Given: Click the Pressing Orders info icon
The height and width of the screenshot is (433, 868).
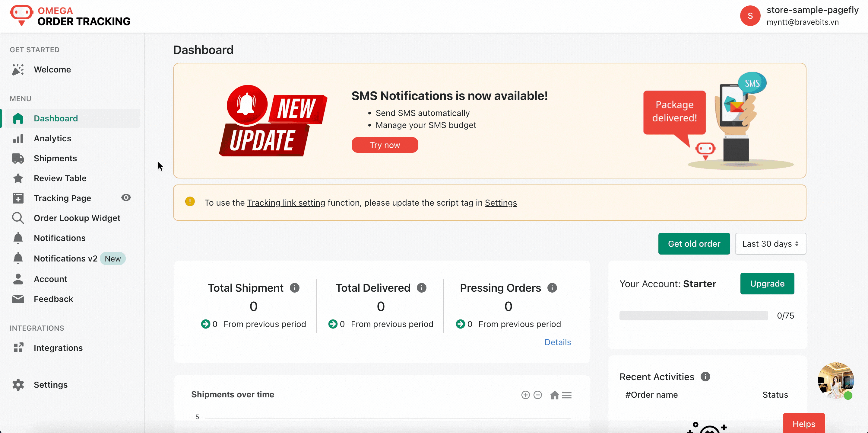Looking at the screenshot, I should pos(552,288).
